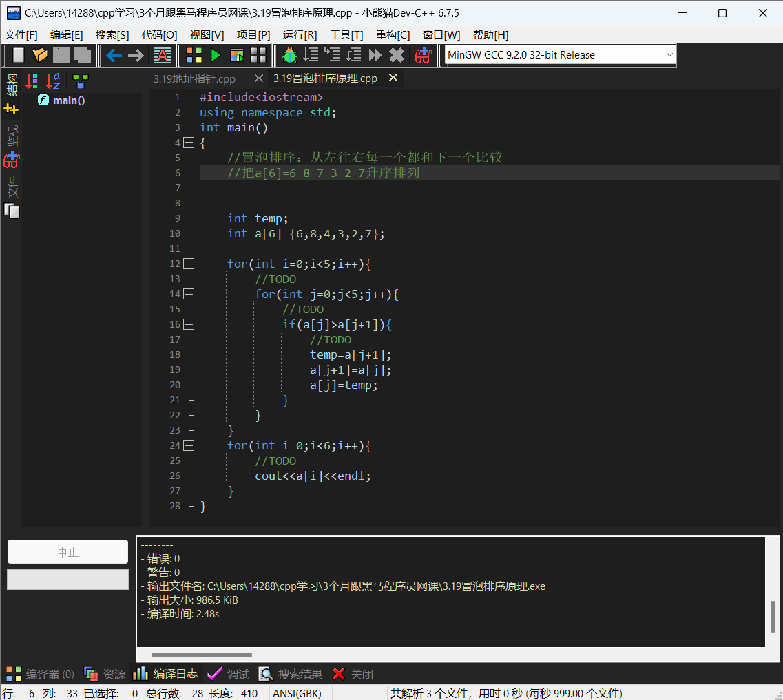This screenshot has height=700, width=783.
Task: Open the 窗口[W] menu
Action: tap(441, 35)
